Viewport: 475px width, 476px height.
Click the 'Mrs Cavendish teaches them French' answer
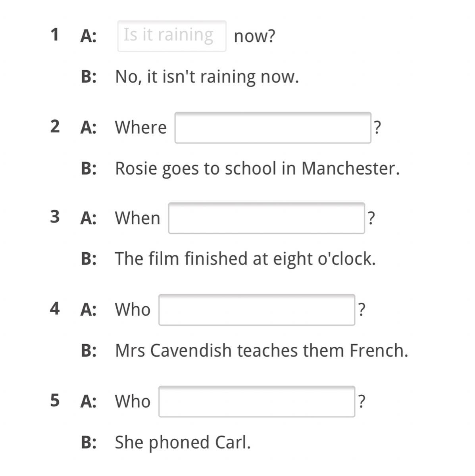pyautogui.click(x=262, y=351)
